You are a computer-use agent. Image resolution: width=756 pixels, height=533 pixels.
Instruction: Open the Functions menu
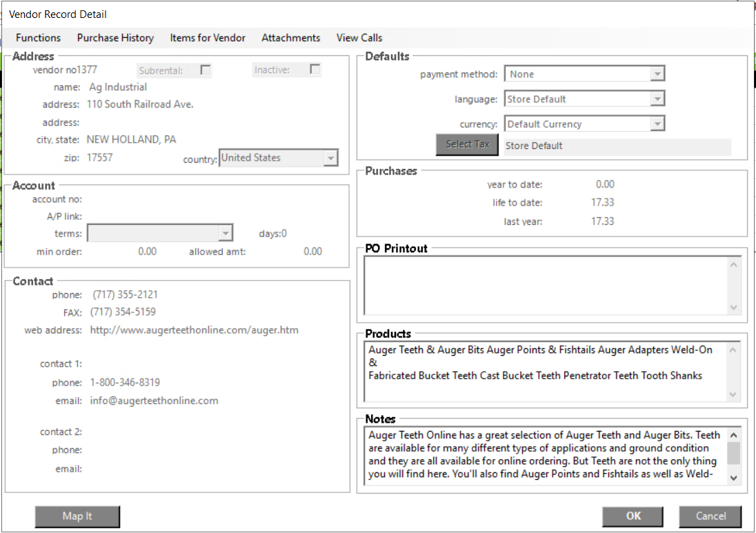pos(38,38)
